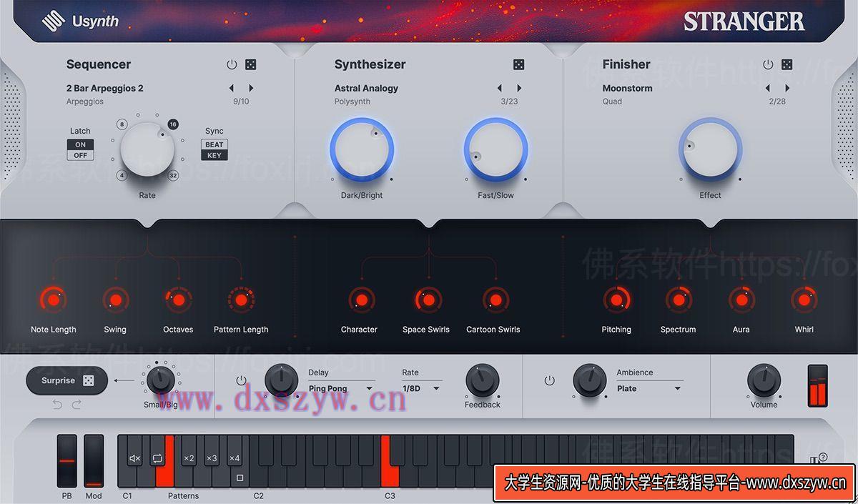
Task: Click the mute key switch icon
Action: [x=134, y=458]
